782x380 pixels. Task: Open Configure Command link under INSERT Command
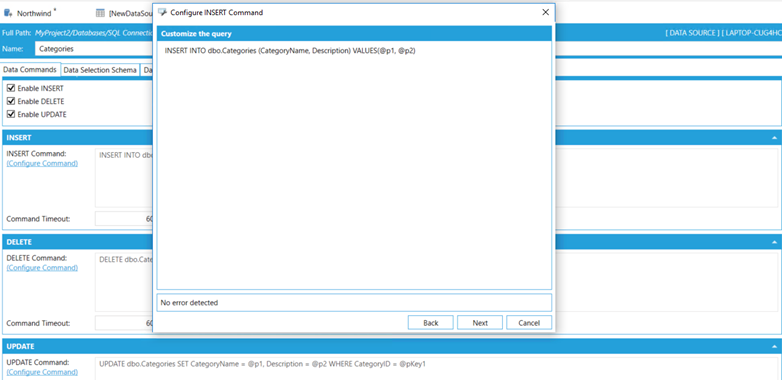tap(42, 164)
